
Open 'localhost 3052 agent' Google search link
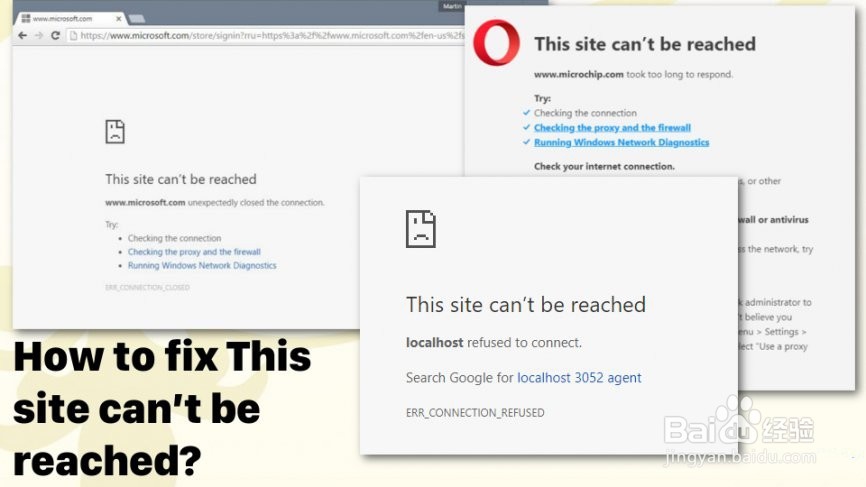579,378
